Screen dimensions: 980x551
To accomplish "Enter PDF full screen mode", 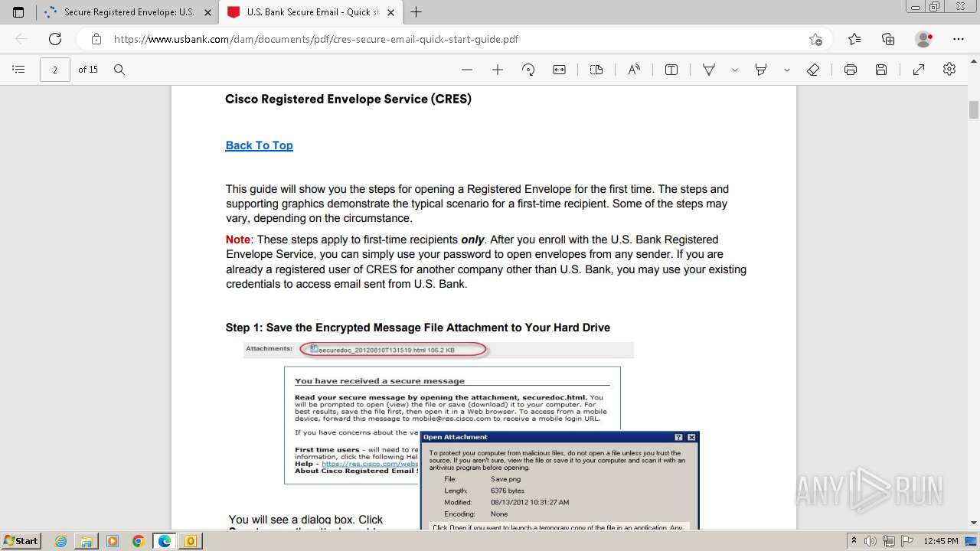I will [x=919, y=70].
